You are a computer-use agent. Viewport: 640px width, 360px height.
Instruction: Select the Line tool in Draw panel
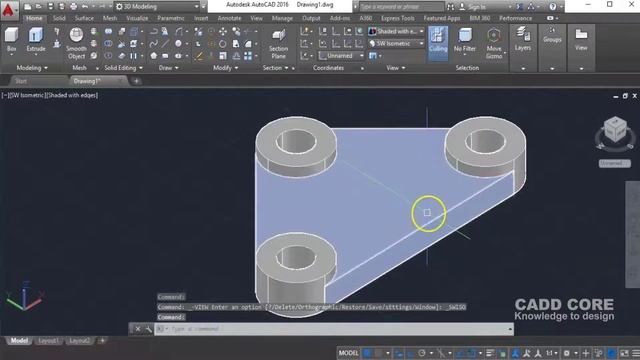(x=166, y=43)
